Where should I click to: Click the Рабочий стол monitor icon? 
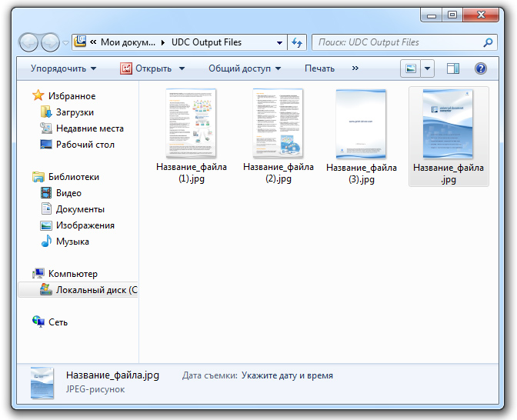(x=46, y=145)
